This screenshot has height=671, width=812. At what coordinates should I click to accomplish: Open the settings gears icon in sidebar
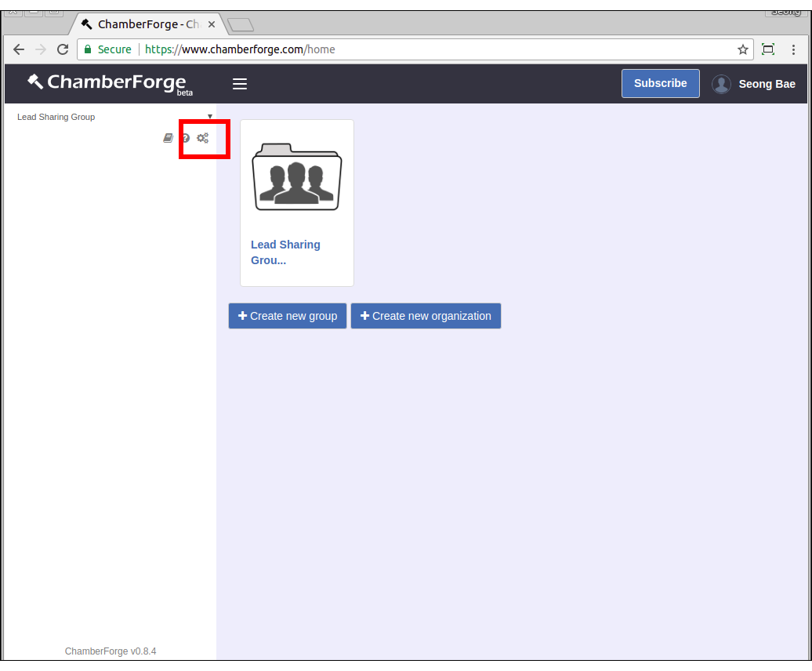coord(202,138)
